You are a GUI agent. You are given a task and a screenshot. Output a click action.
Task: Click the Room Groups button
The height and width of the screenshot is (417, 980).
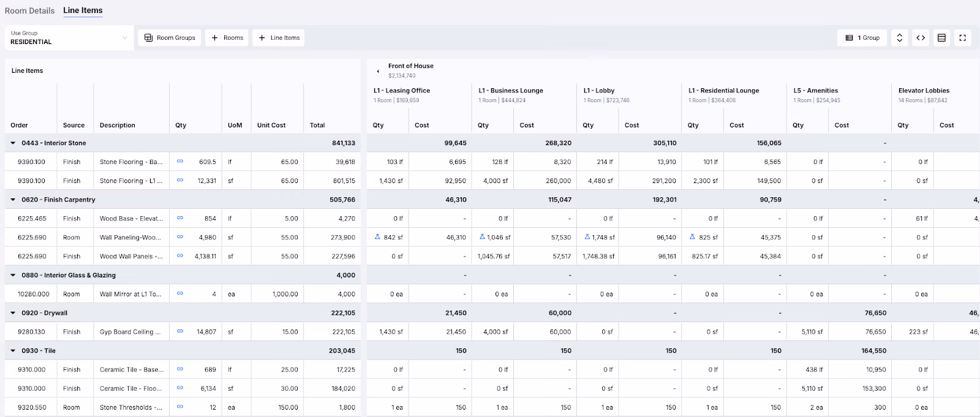coord(170,38)
